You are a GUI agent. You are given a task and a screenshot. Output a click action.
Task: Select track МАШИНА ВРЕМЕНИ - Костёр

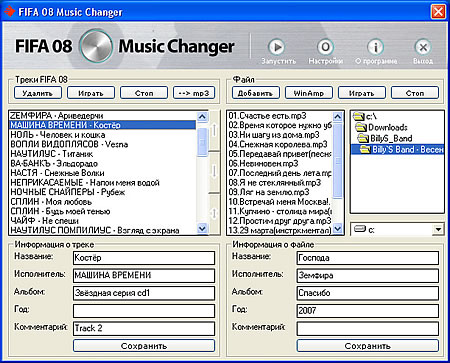click(103, 125)
